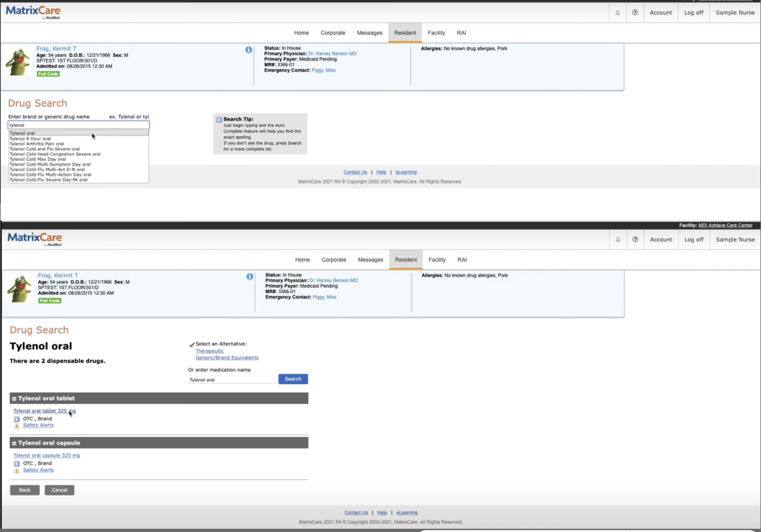761x532 pixels.
Task: Click notification bell in upper window header
Action: (x=618, y=13)
